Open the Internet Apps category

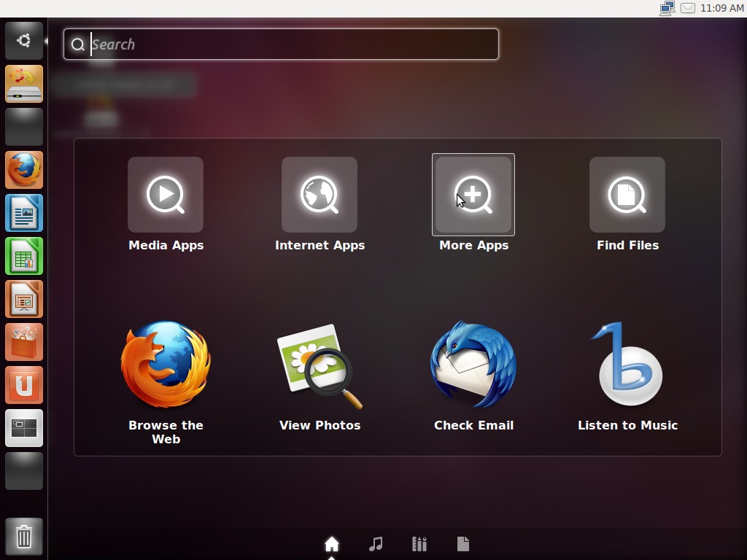(320, 195)
